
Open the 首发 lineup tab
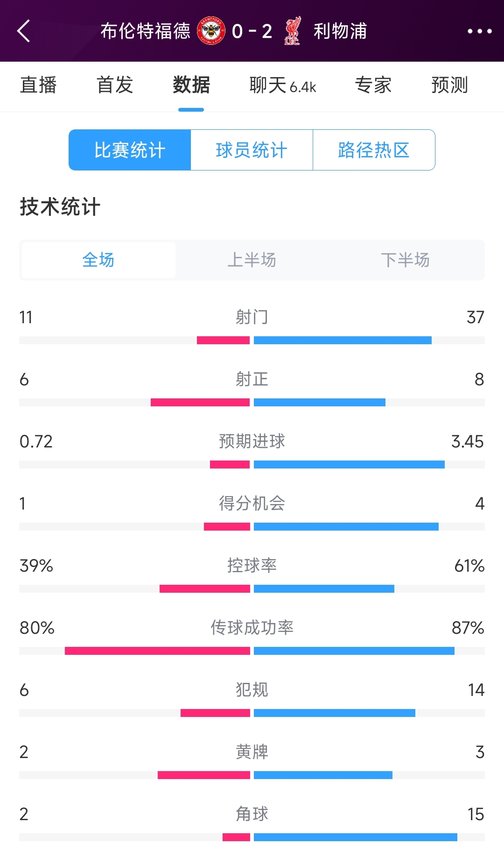tap(115, 85)
